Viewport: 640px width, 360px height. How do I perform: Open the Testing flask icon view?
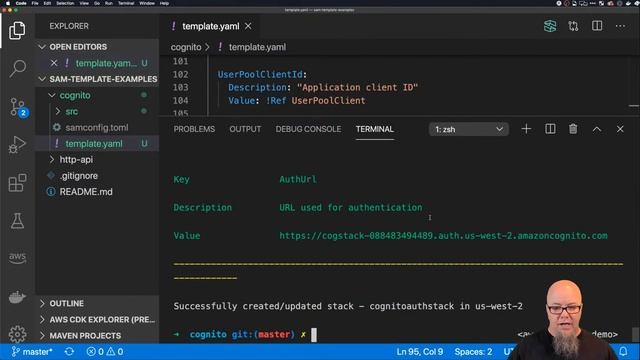tap(17, 220)
